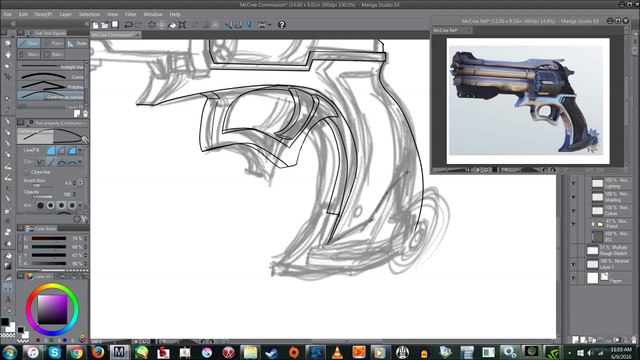Select the Figure tool highlighted in tool palette
The height and width of the screenshot is (360, 640).
8,288
